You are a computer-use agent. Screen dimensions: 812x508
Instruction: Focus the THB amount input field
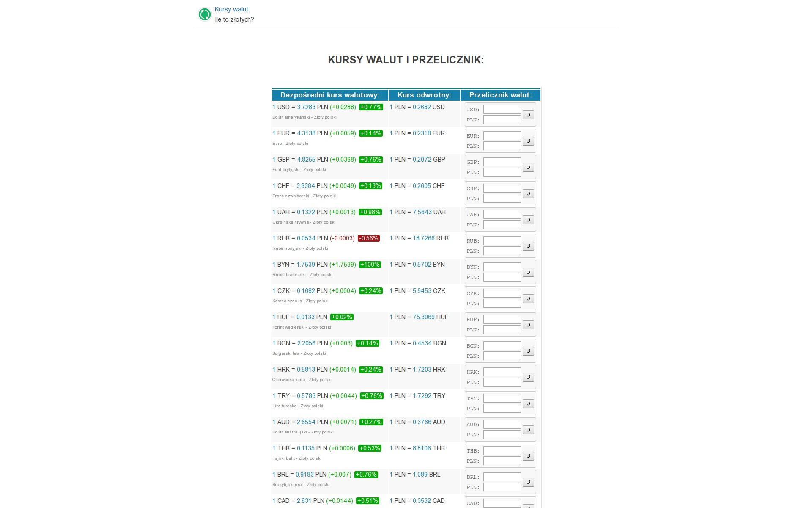click(x=502, y=451)
